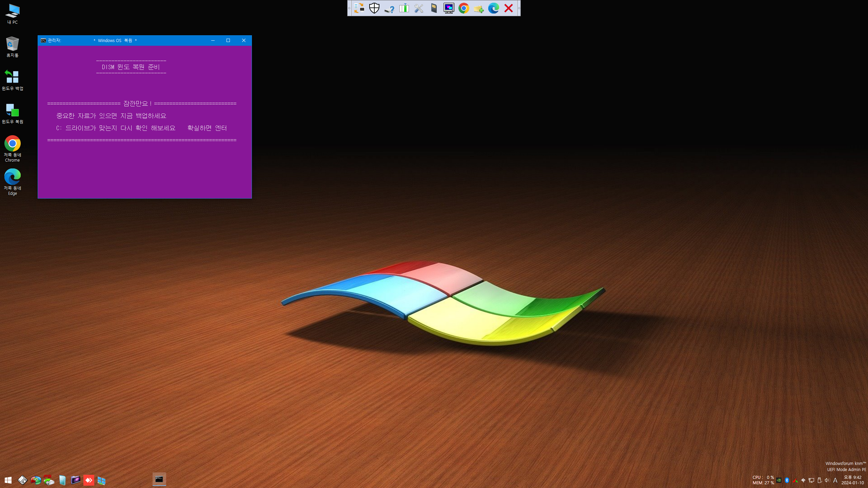868x488 pixels.
Task: Open the volume speaker tray icon
Action: (x=827, y=480)
